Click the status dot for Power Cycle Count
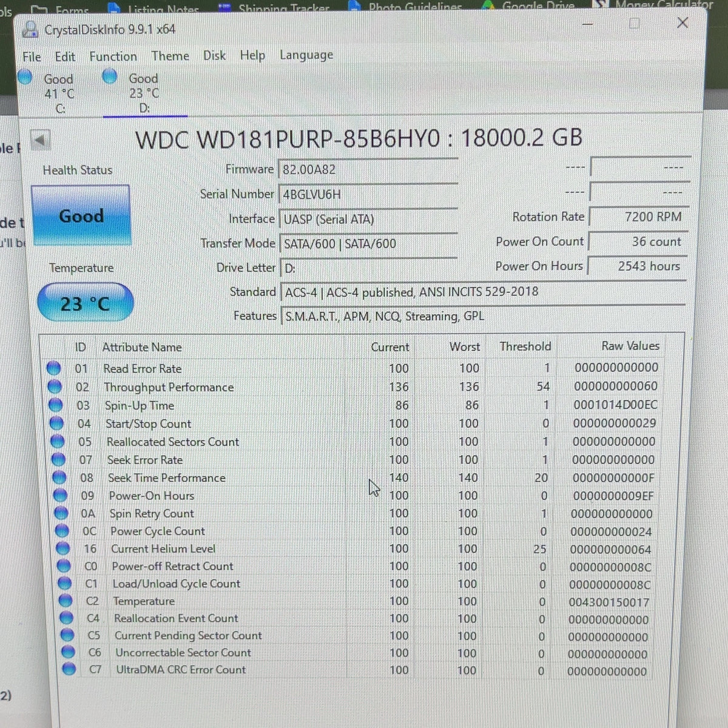Image resolution: width=728 pixels, height=728 pixels. [x=62, y=531]
